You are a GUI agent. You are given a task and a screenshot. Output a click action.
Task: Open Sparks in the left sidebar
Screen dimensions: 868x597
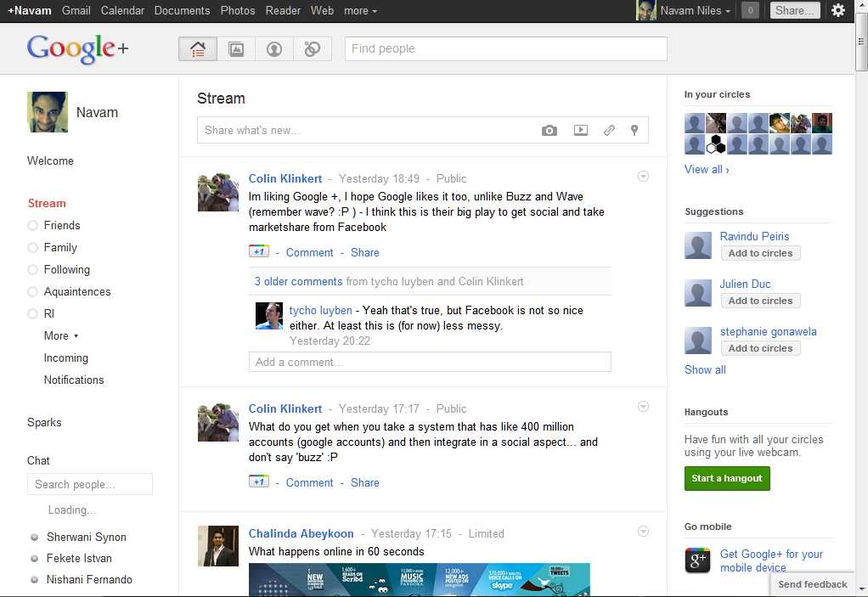click(44, 422)
